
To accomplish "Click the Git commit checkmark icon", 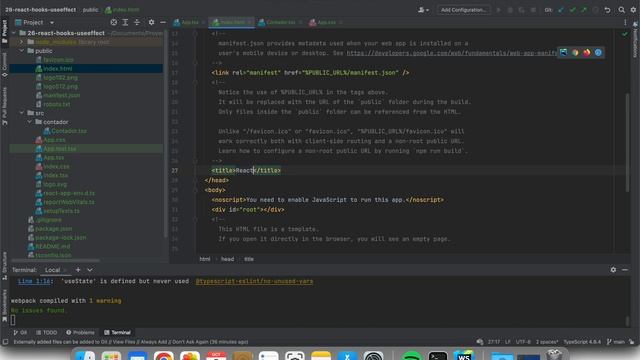I will (572, 10).
